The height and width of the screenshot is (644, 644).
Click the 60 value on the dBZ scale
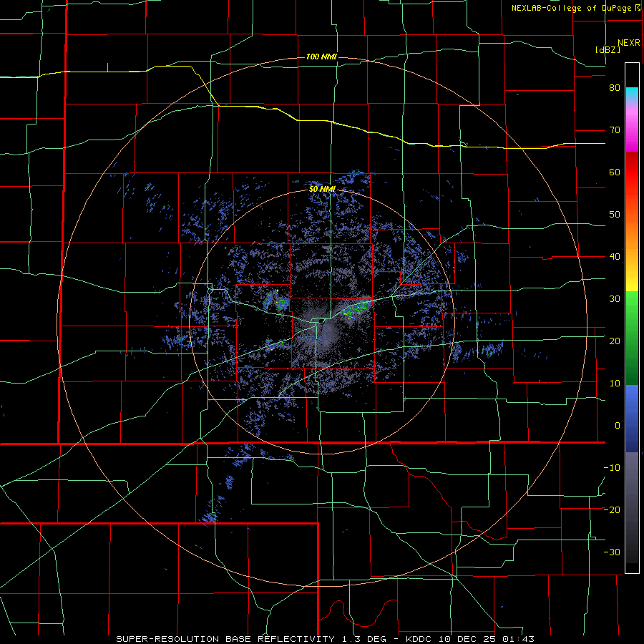615,172
